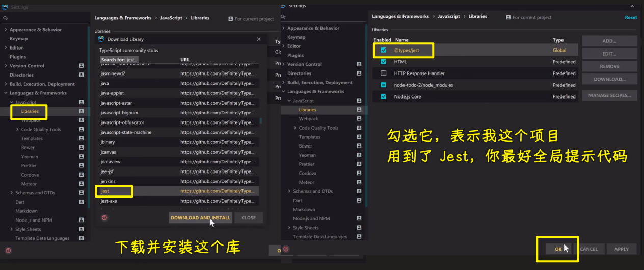Expand Appearance & Behavior in right settings tree

[283, 28]
